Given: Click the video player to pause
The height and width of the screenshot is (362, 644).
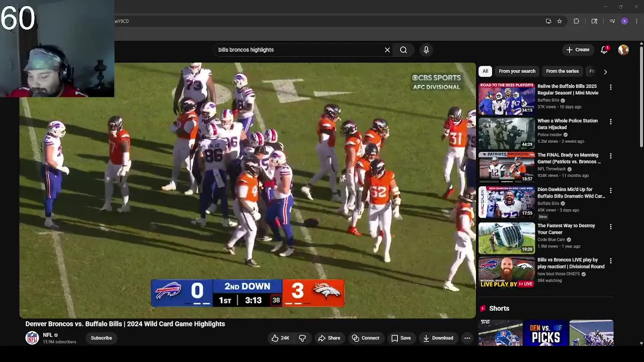Looking at the screenshot, I should (248, 190).
